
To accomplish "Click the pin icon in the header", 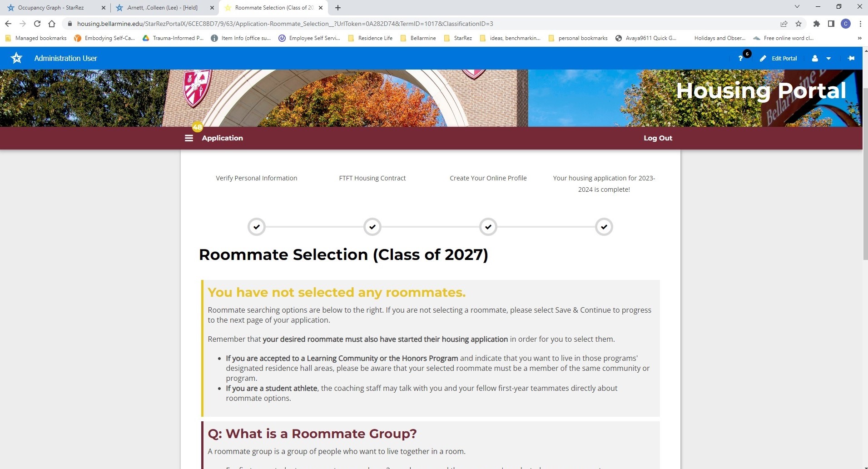I will 851,58.
